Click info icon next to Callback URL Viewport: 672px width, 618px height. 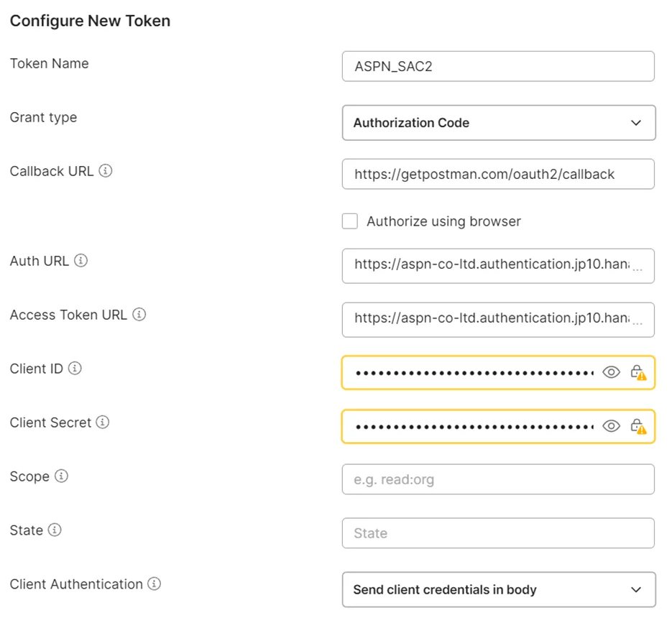click(106, 171)
